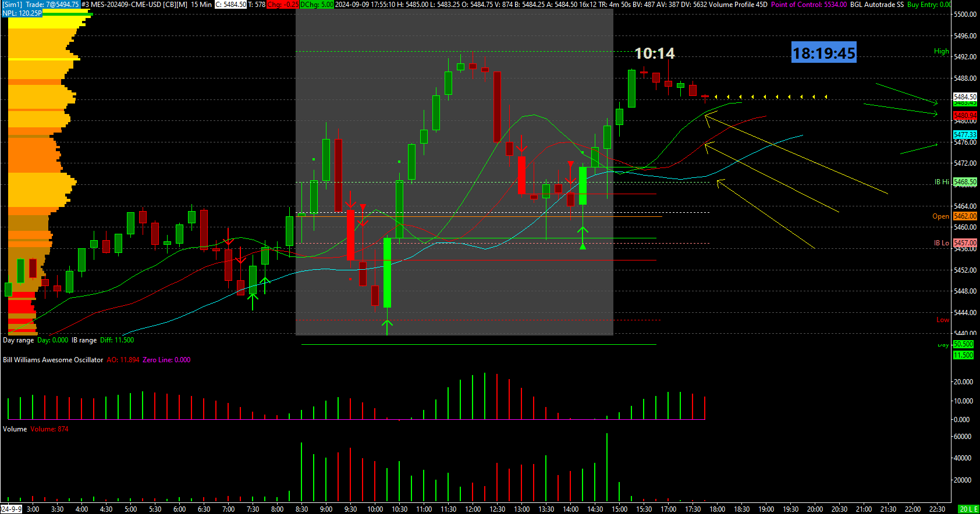Screen dimensions: 980x514
Task: Click the red Chg -0.25 header field
Action: point(282,4)
